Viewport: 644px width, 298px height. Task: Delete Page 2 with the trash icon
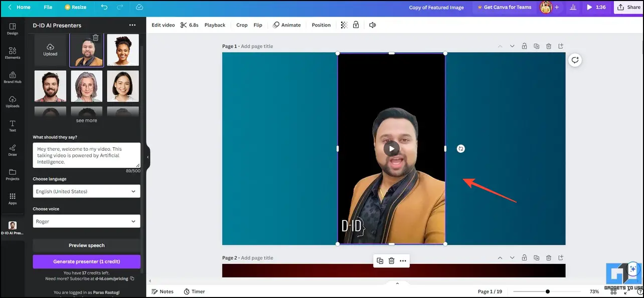(x=549, y=258)
